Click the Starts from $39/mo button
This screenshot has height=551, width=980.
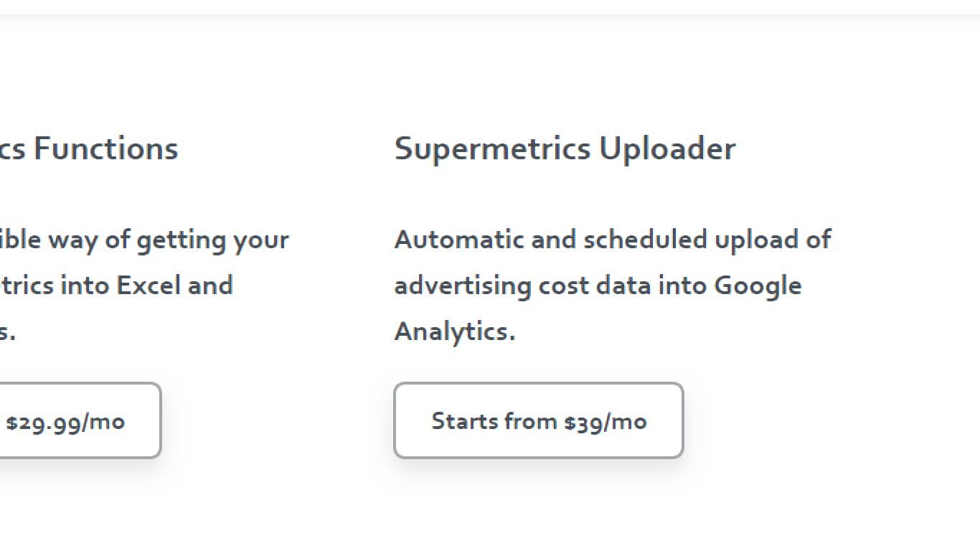click(538, 420)
